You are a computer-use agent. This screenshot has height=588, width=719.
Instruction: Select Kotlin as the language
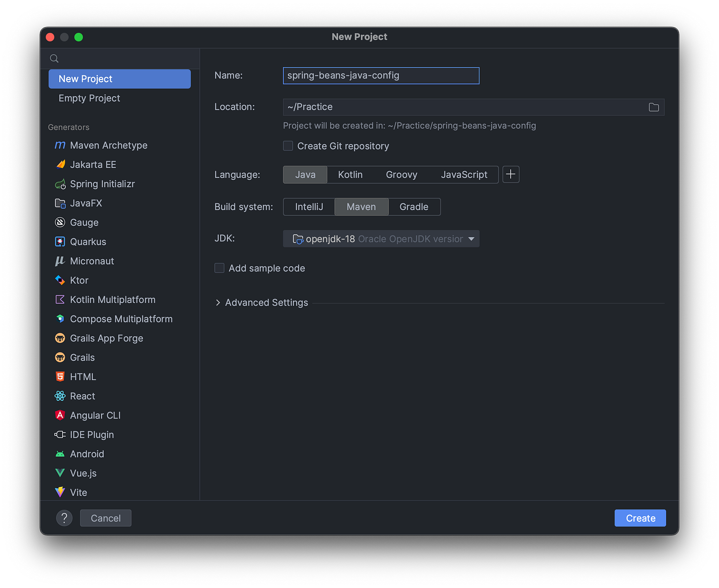tap(350, 175)
